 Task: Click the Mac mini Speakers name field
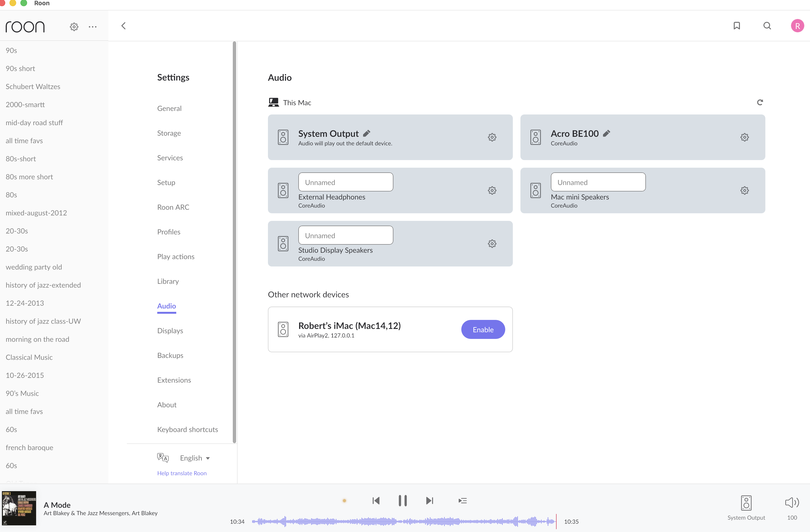(598, 182)
